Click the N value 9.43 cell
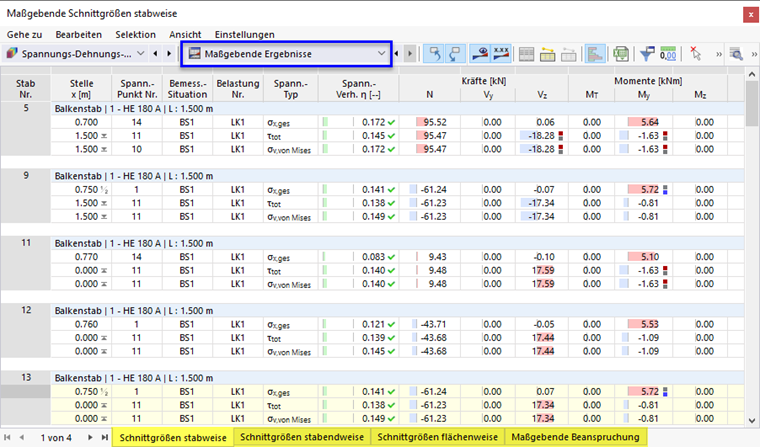This screenshot has height=447, width=760. (x=429, y=257)
